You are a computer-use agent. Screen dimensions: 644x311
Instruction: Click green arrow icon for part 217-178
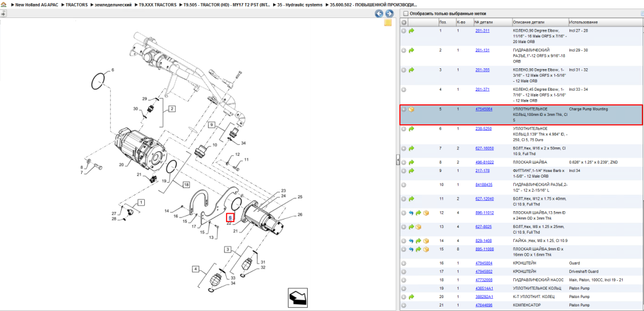(411, 171)
